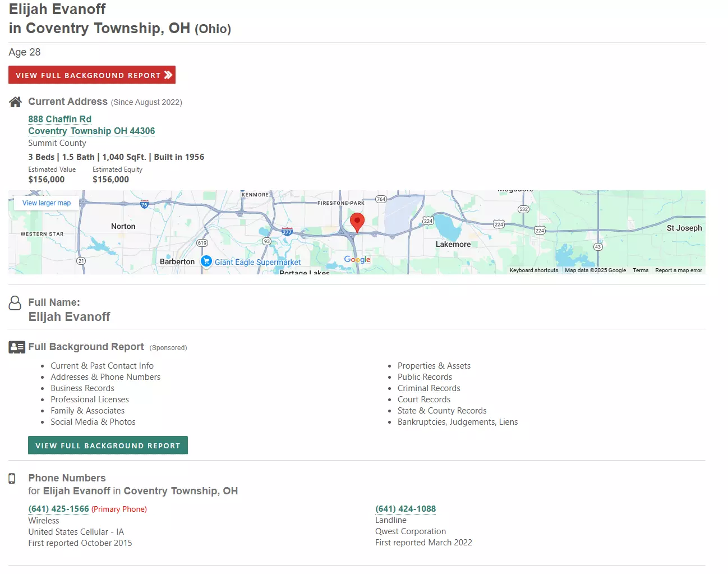Screen dimensions: 728x574
Task: Click the First reported March 2022 text
Action: tap(423, 543)
